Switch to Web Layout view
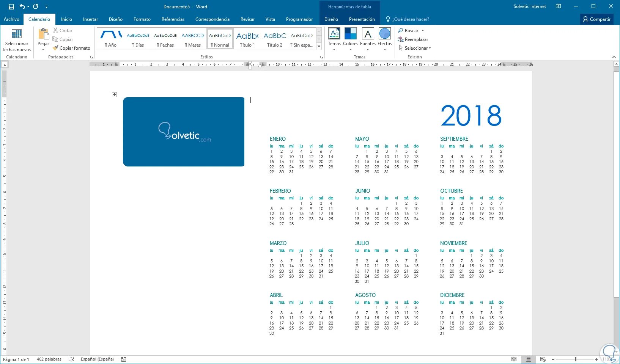 coord(543,359)
